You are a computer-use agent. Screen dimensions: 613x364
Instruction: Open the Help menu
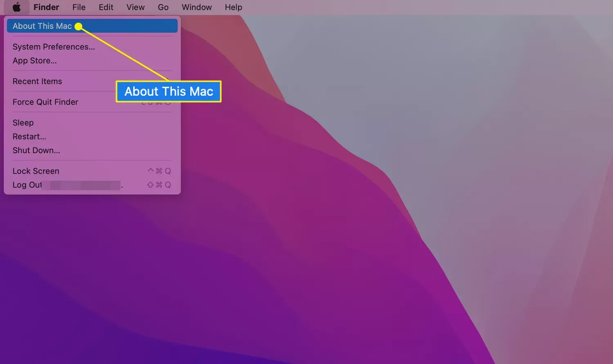click(233, 7)
